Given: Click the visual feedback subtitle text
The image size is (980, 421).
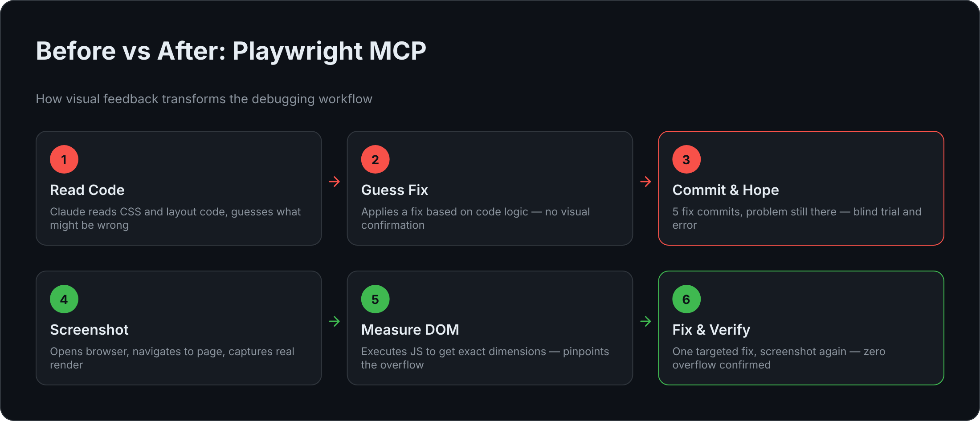Looking at the screenshot, I should click(x=204, y=99).
